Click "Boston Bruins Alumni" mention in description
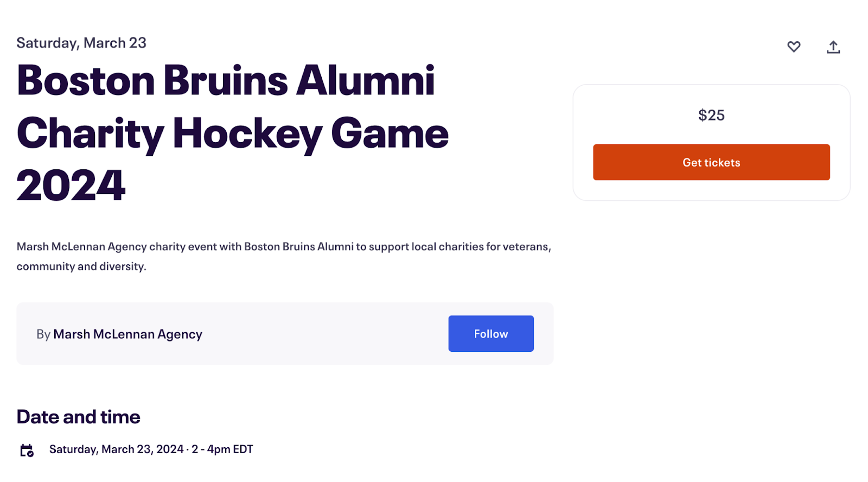Screen dimensions: 868x482 point(298,247)
